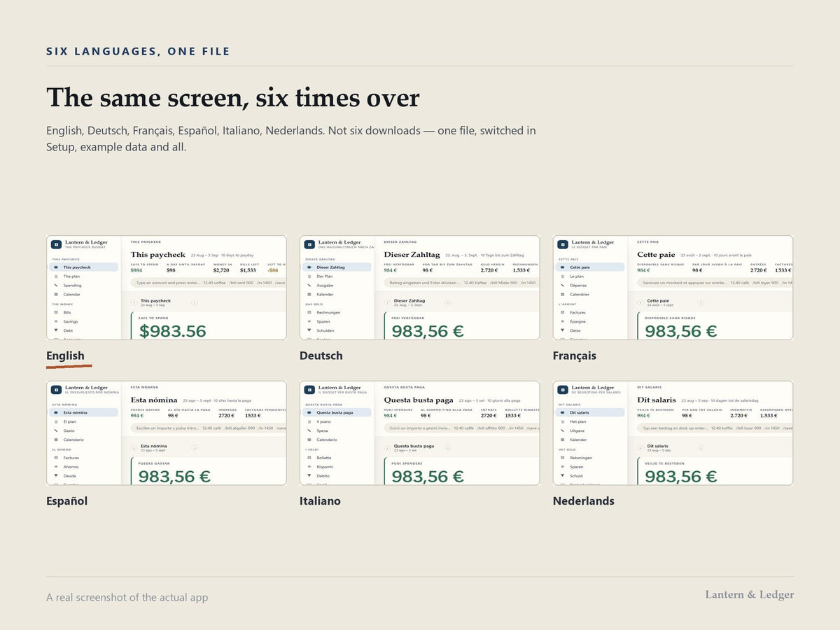The width and height of the screenshot is (840, 630).
Task: Click the 'Français' language label
Action: (575, 356)
